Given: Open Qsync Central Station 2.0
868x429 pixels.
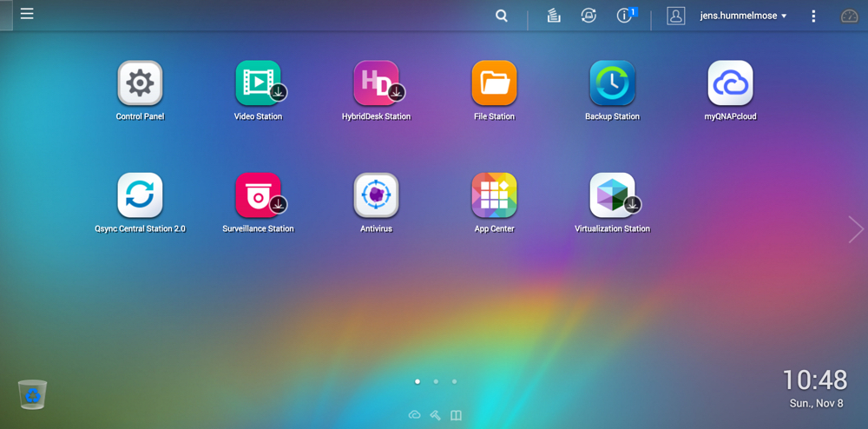Looking at the screenshot, I should 140,195.
